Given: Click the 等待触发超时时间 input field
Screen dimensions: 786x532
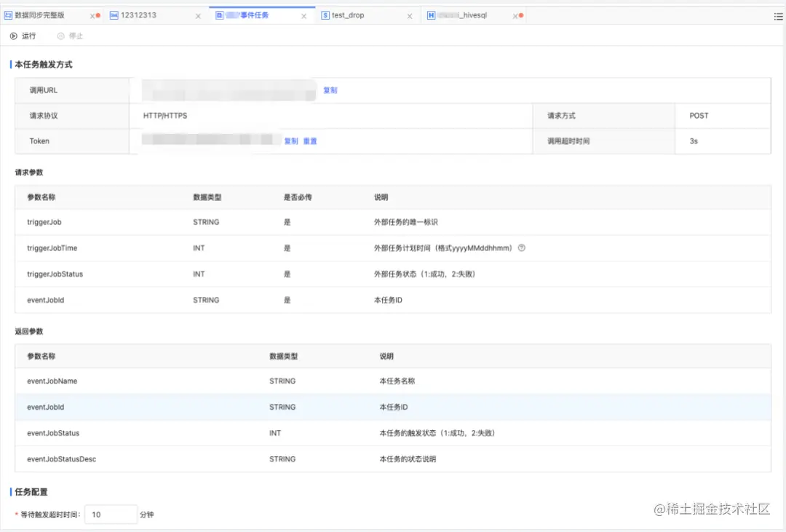Looking at the screenshot, I should click(111, 515).
